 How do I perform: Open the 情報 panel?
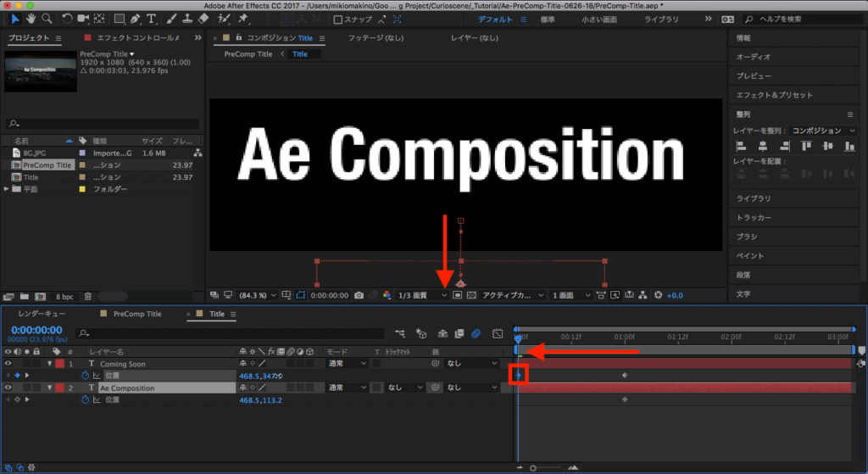743,38
